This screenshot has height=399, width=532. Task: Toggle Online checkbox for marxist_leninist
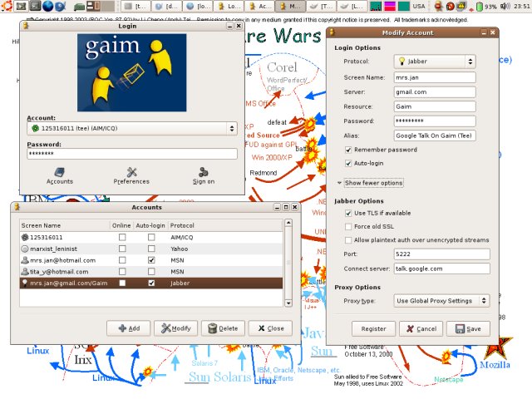coord(122,249)
